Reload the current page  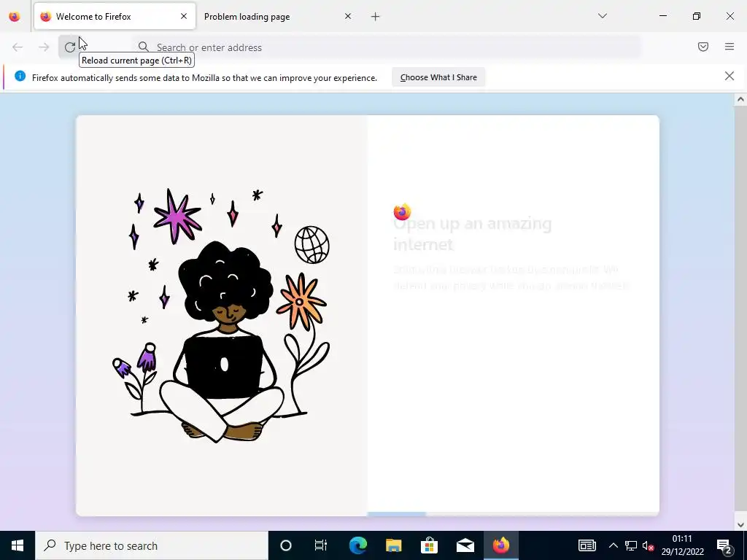click(x=70, y=47)
